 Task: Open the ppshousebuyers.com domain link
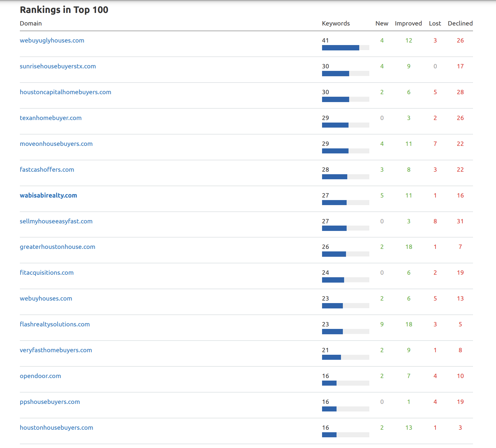pyautogui.click(x=50, y=402)
